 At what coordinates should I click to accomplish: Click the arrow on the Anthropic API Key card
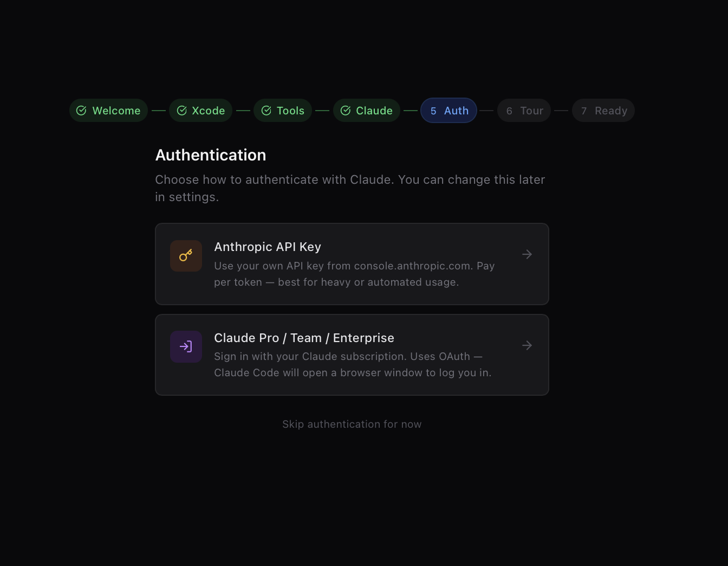527,254
